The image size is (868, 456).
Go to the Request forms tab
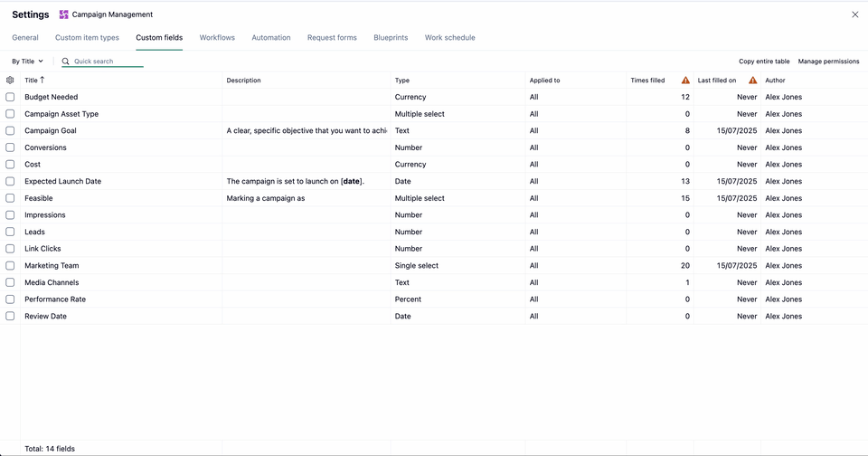coord(332,38)
